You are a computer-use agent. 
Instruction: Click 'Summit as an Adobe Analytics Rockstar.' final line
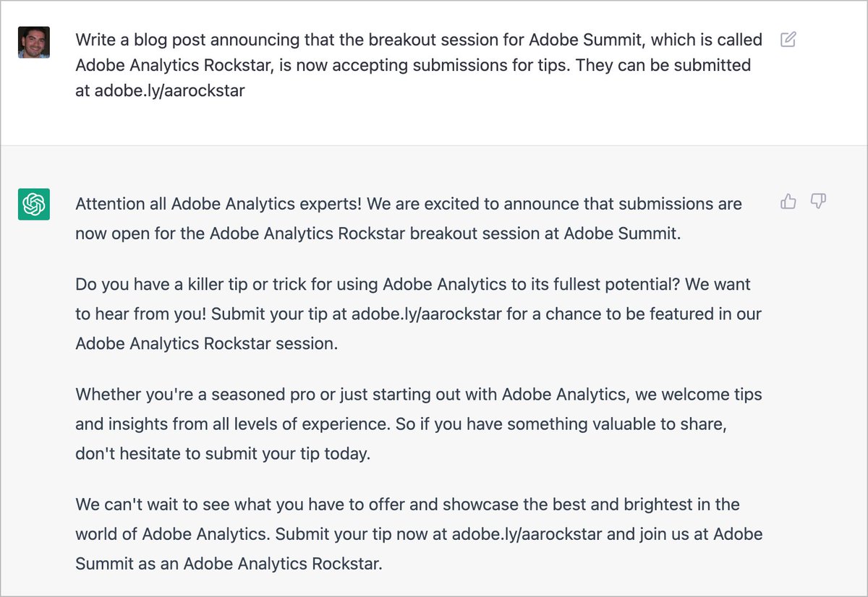(x=228, y=564)
